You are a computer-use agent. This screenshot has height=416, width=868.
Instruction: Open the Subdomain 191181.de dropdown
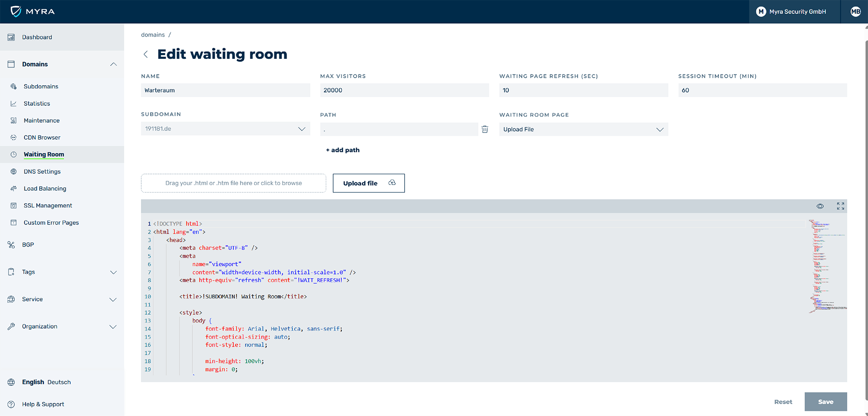[225, 129]
